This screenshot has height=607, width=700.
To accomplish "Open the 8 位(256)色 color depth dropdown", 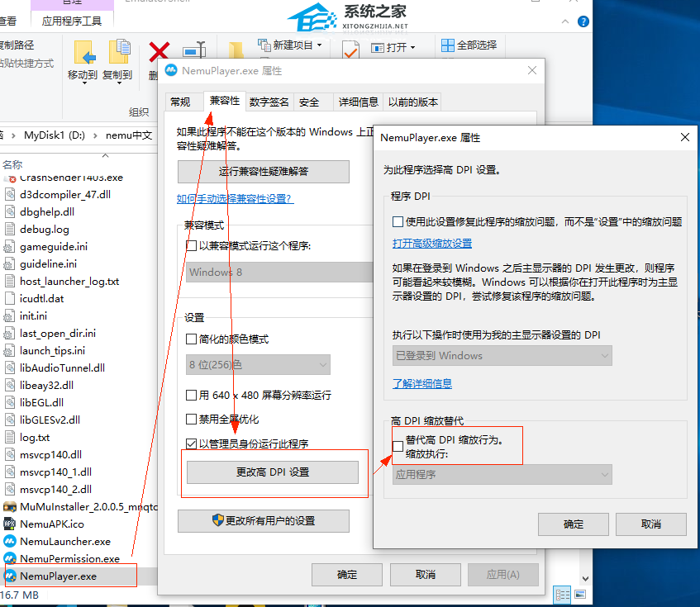I will point(258,365).
